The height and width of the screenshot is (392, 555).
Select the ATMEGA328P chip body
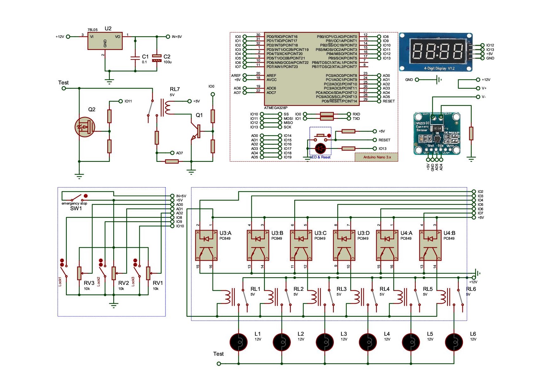click(x=312, y=69)
